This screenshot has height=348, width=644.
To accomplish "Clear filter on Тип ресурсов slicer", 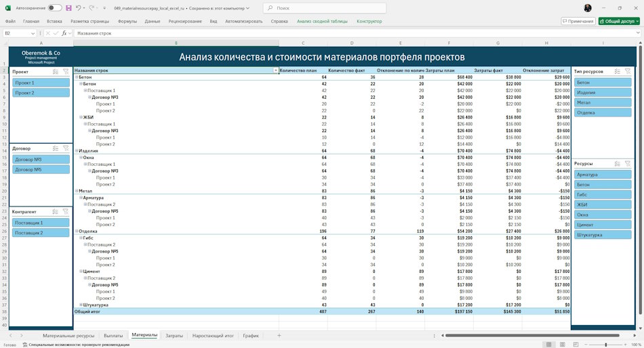I will coord(628,71).
